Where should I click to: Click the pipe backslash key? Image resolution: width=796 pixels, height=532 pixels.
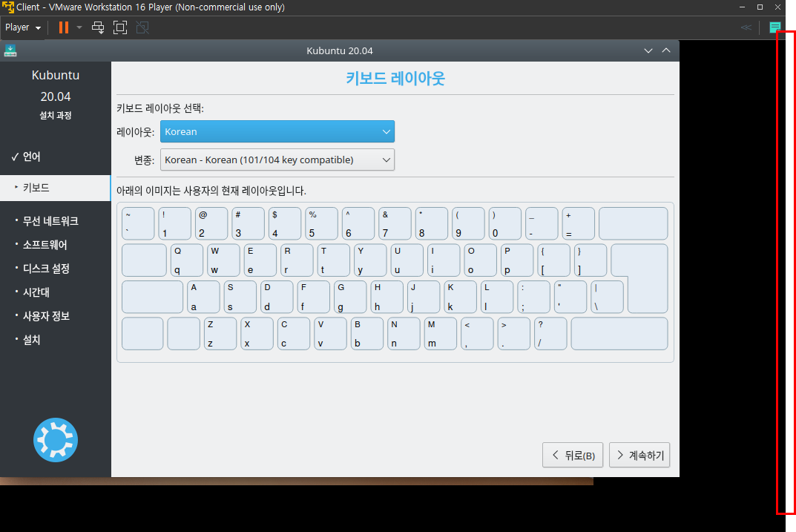pyautogui.click(x=607, y=297)
